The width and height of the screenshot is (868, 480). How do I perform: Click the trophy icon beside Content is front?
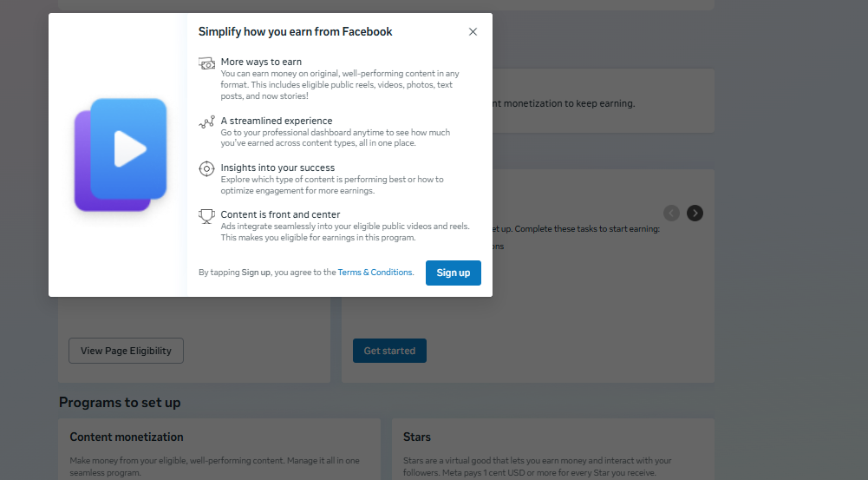[x=206, y=215]
